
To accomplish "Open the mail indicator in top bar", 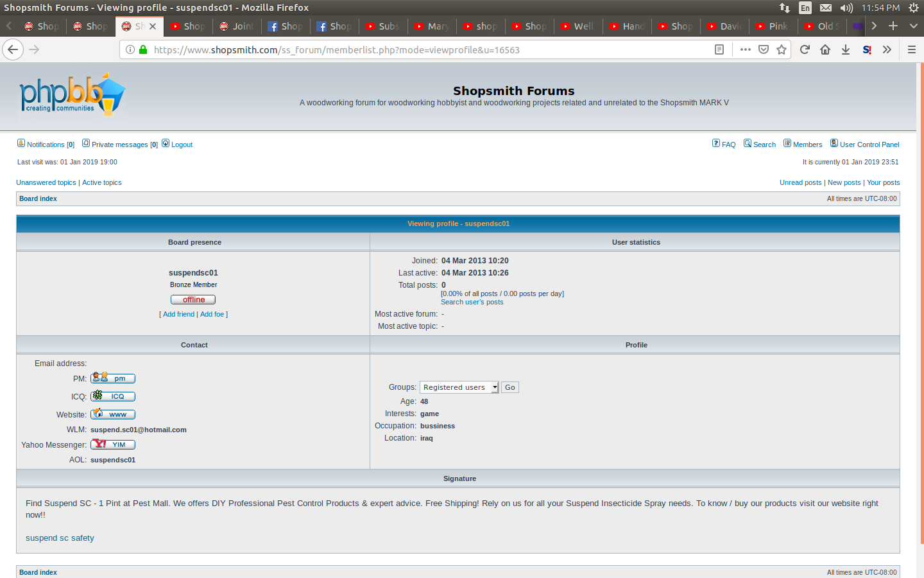I will pos(826,8).
